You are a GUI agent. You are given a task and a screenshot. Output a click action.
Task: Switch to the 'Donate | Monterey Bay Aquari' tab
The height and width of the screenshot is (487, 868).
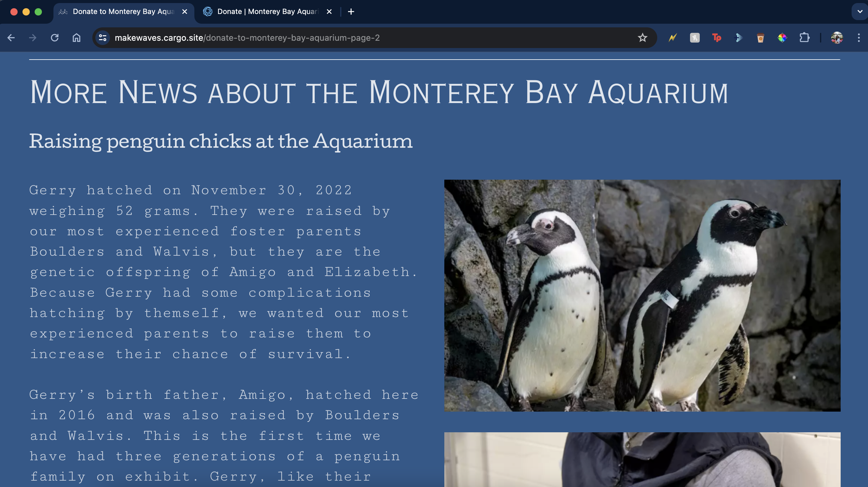click(x=268, y=12)
